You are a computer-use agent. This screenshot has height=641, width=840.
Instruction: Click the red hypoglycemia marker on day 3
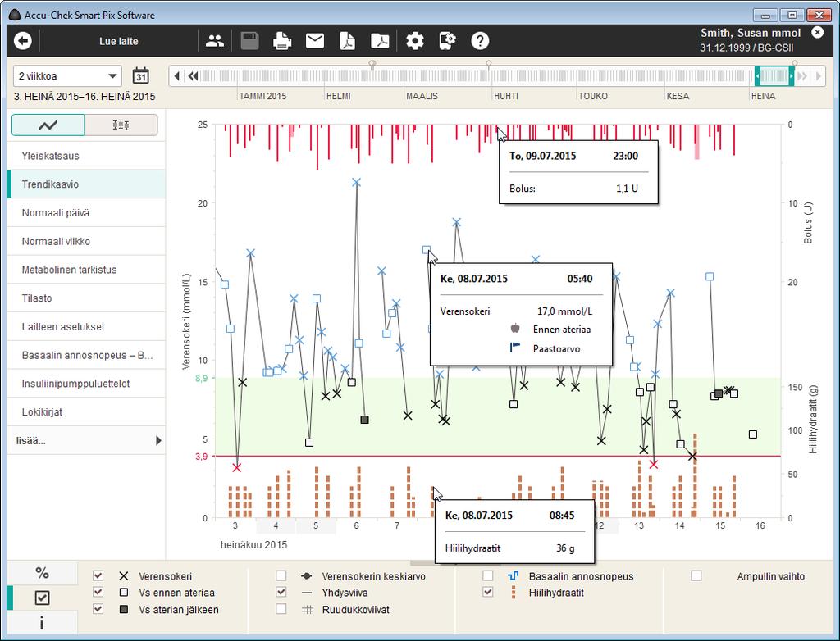(237, 467)
